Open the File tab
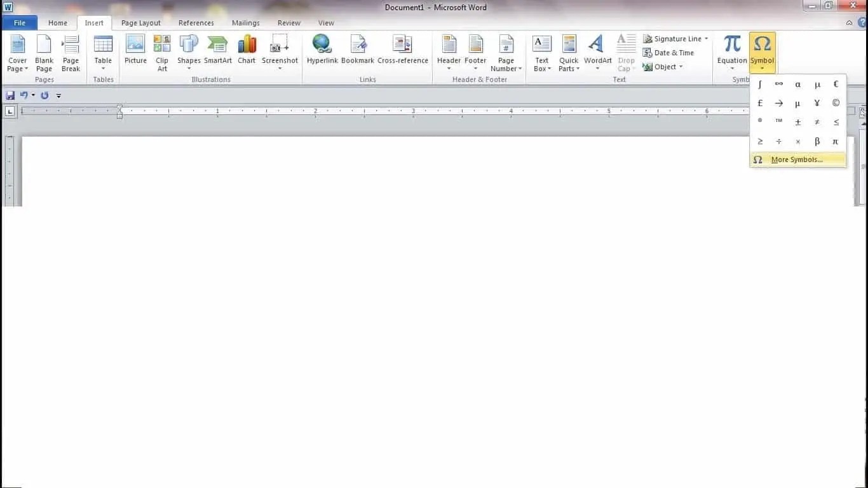This screenshot has height=488, width=868. 20,23
